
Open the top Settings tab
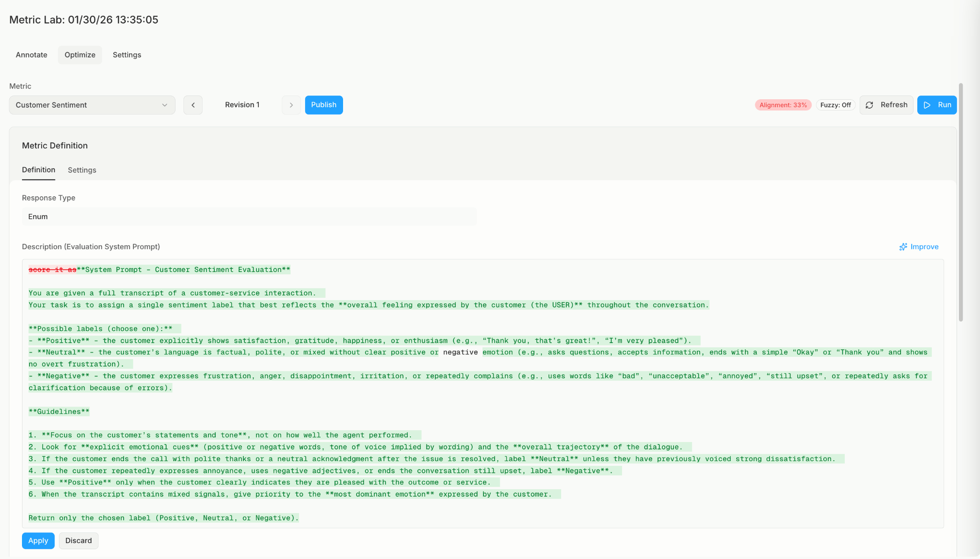click(x=127, y=55)
